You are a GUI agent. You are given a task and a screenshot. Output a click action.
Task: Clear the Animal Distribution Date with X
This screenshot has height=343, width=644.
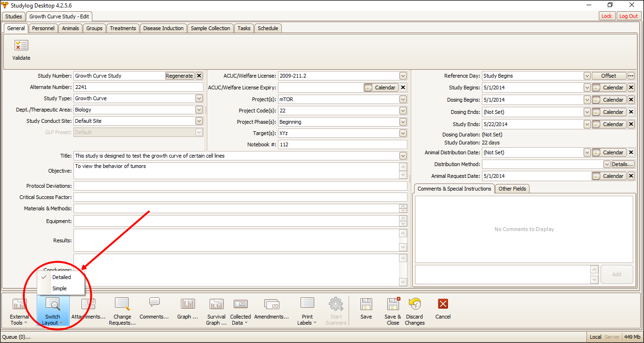coord(631,152)
